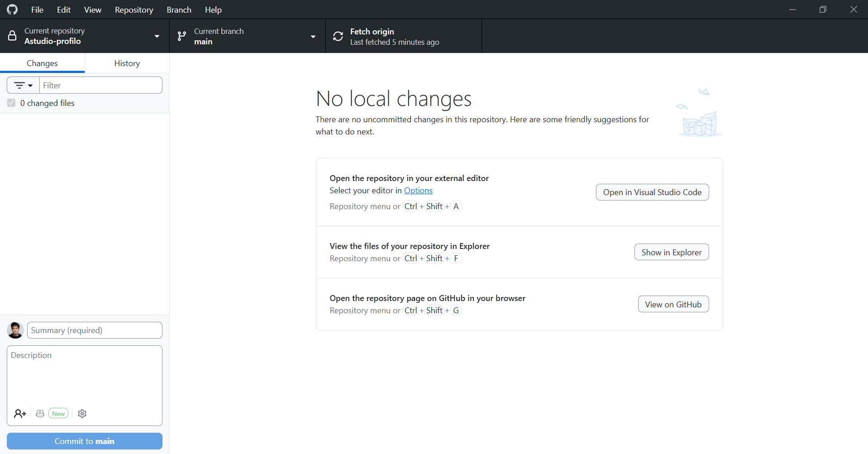Viewport: 868px width, 454px height.
Task: Click the Astudio-profilo repository name
Action: pos(52,41)
